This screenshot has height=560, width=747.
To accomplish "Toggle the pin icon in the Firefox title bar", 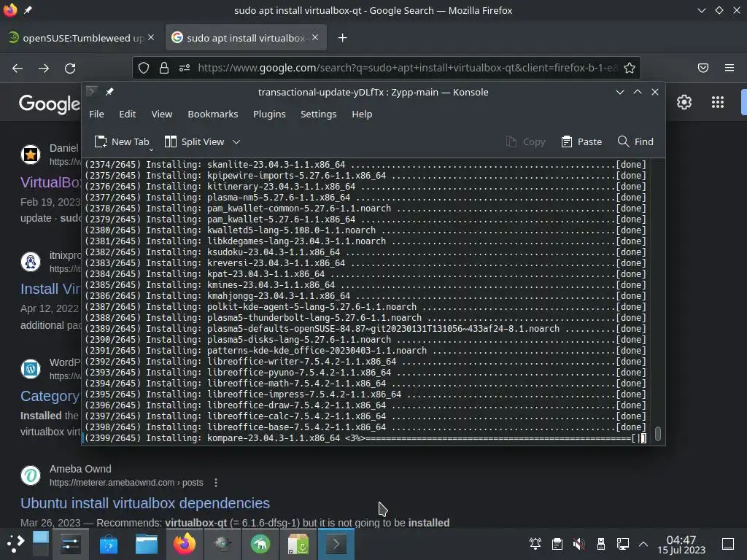I will (28, 10).
